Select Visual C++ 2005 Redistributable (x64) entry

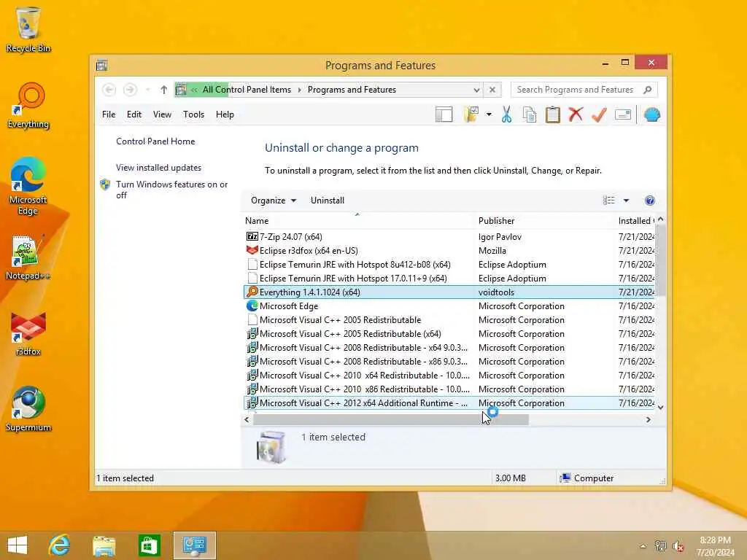(449, 334)
